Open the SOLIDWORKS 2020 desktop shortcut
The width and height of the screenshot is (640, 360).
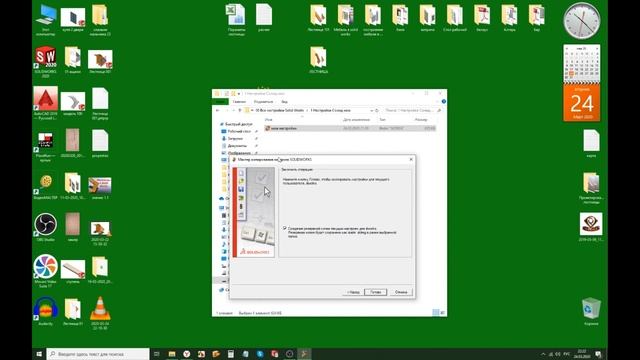45,62
